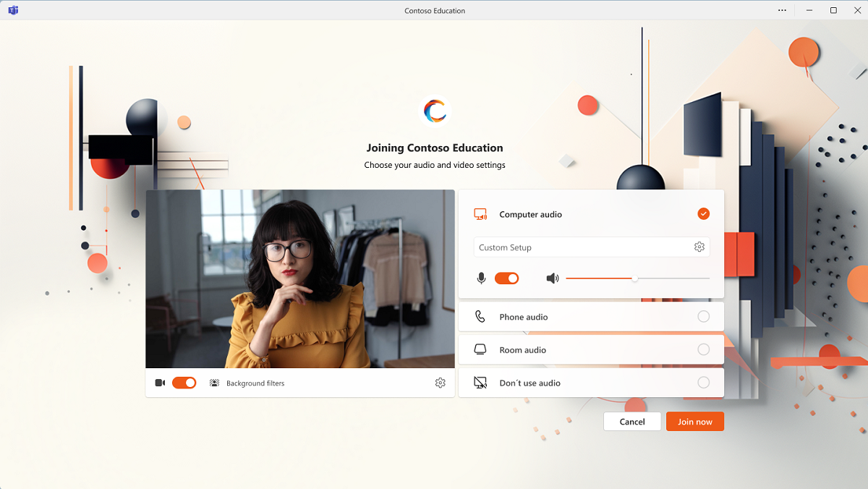Click the speaker volume icon
Screen dimensions: 868x489
pos(553,278)
